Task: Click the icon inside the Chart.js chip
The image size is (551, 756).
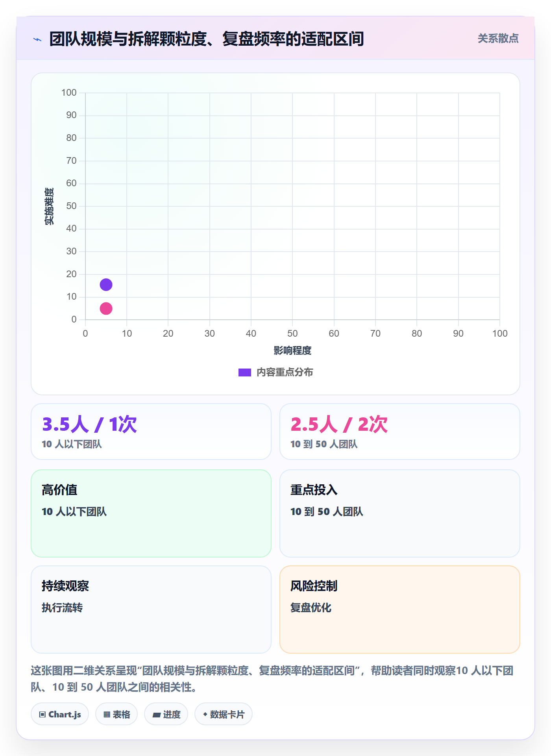Action: (43, 715)
